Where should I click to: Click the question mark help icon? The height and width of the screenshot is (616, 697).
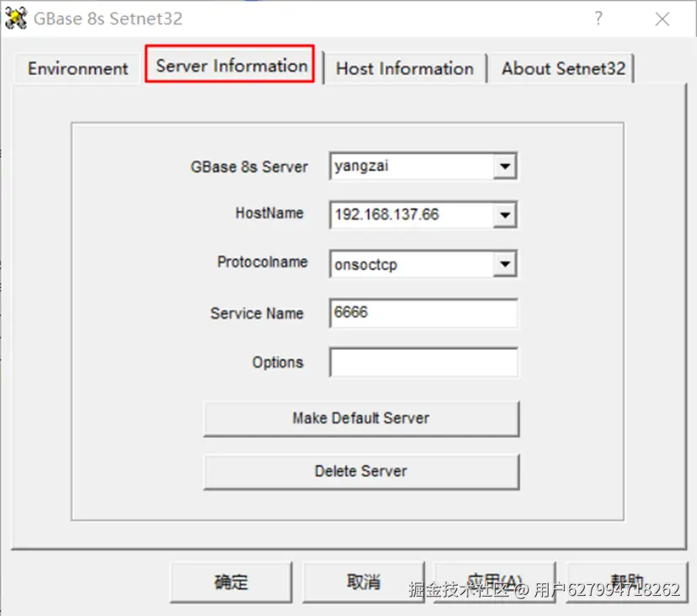599,19
